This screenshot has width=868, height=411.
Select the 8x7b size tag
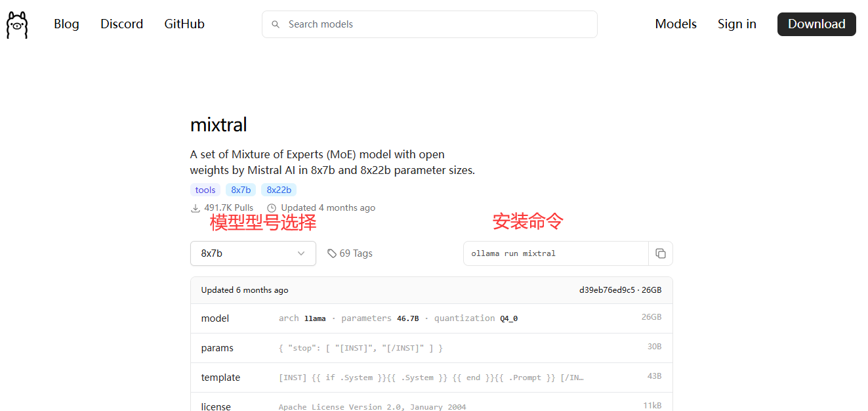tap(241, 190)
